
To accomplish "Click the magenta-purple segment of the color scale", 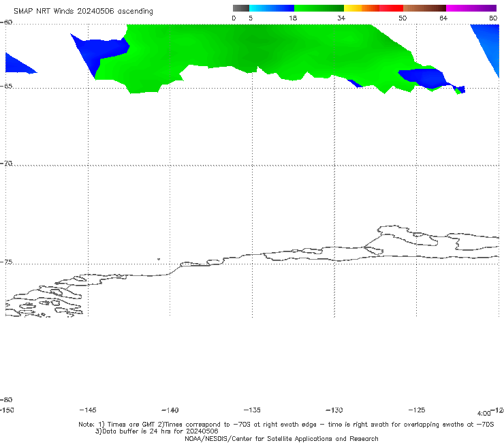I will (x=471, y=8).
